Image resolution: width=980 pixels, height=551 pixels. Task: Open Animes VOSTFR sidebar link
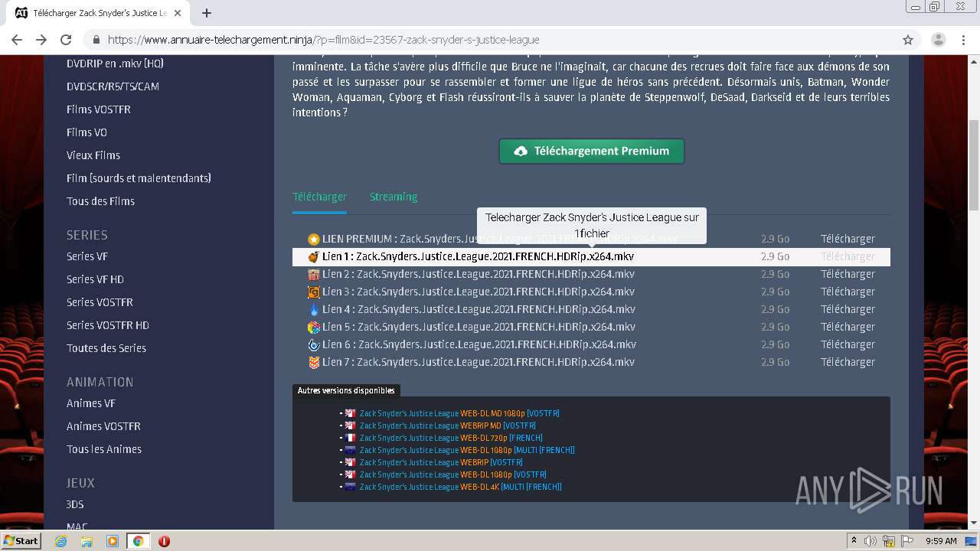click(x=103, y=426)
